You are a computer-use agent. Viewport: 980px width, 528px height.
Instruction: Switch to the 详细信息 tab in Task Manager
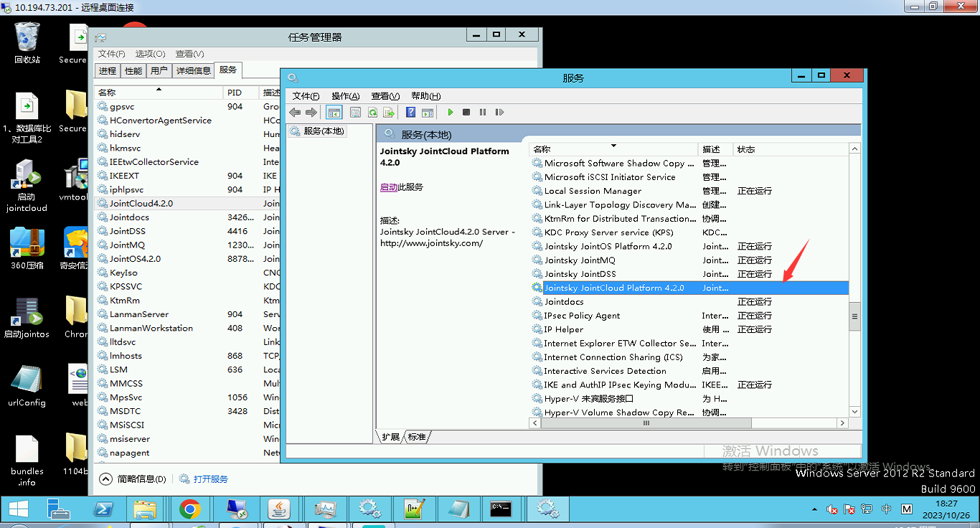194,70
